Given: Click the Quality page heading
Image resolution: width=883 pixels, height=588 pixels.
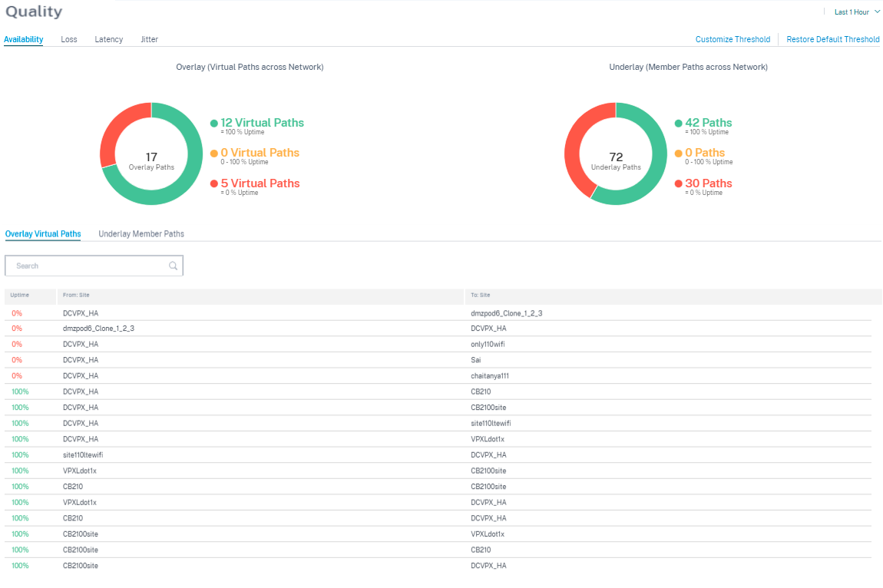Looking at the screenshot, I should tap(34, 12).
